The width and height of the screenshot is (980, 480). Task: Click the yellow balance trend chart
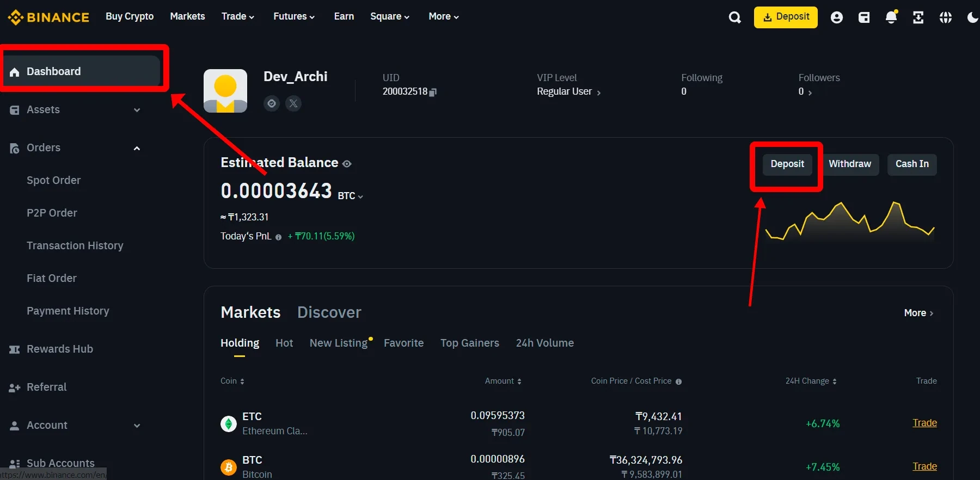849,222
